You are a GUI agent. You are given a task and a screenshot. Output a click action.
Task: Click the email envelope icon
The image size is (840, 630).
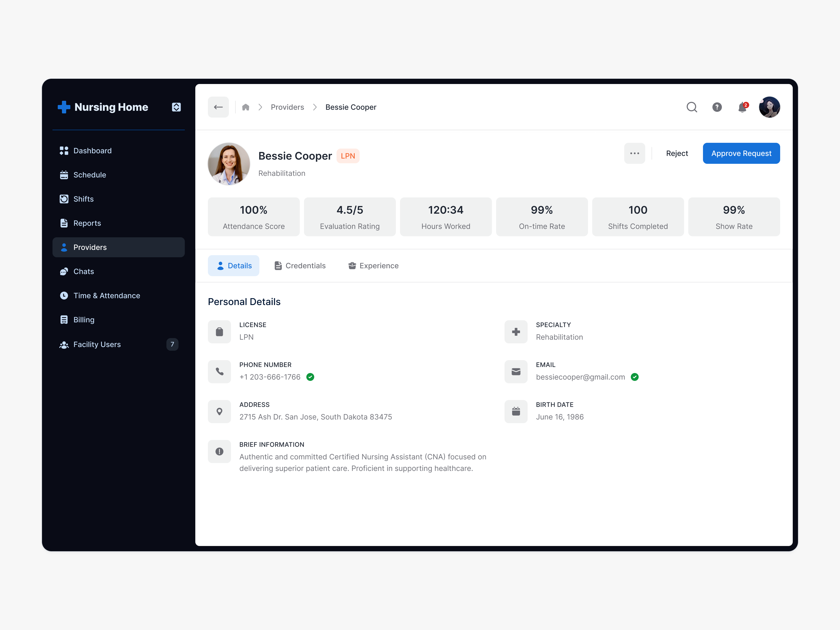tap(516, 372)
